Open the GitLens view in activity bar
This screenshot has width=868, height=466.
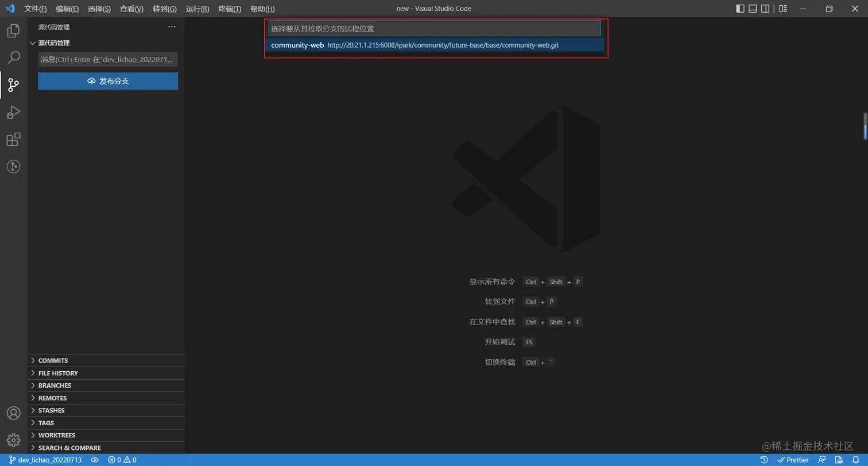[x=13, y=167]
